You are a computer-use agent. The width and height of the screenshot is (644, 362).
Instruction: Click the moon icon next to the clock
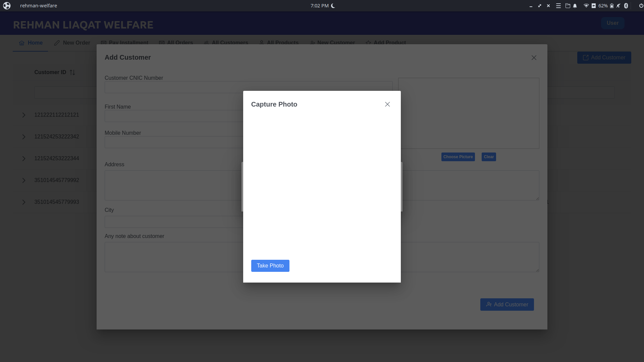(332, 5)
